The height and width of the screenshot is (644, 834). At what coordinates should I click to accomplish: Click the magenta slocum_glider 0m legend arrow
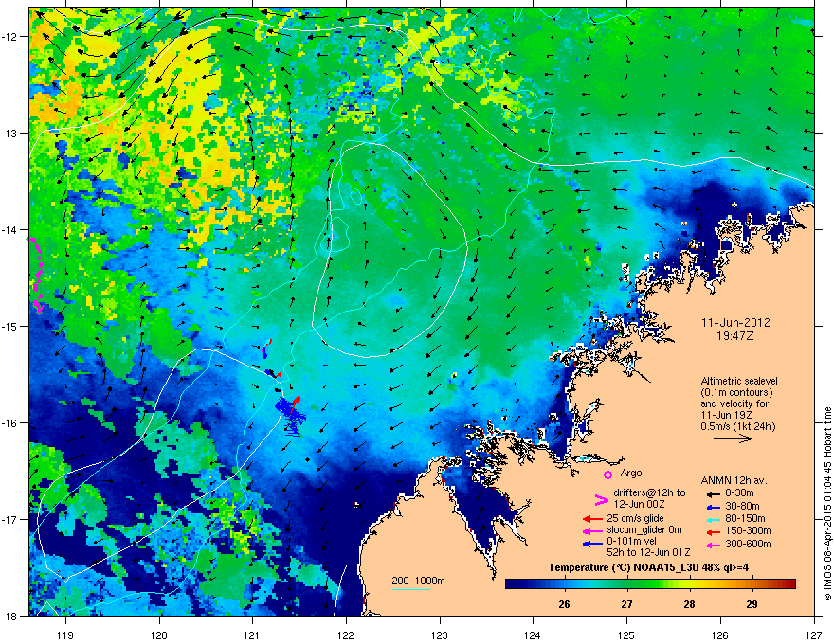(x=592, y=530)
